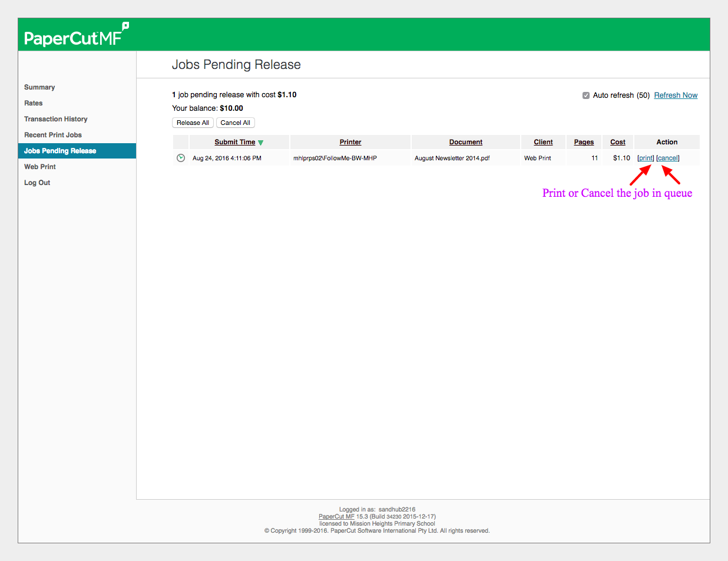View Recent Print Jobs page

coord(53,135)
